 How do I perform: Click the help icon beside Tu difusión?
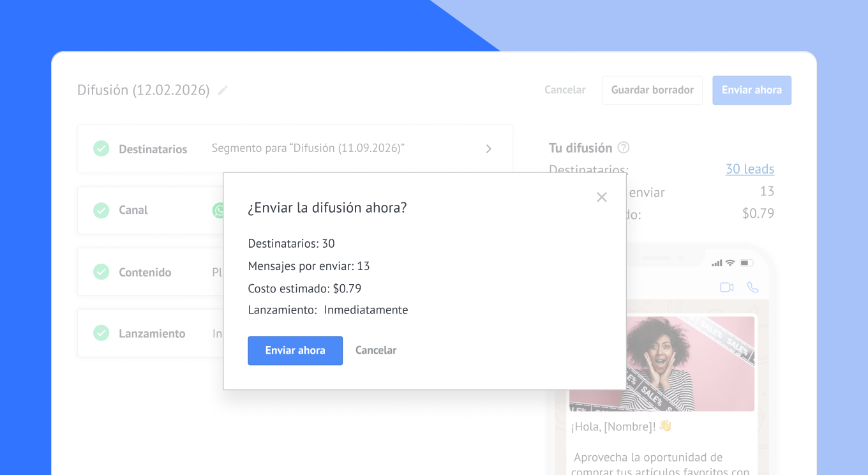pos(624,148)
